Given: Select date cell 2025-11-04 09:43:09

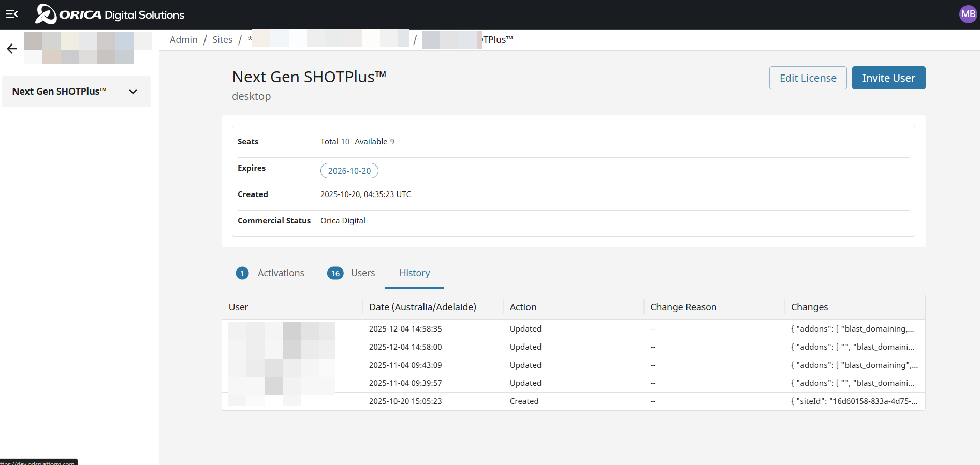Looking at the screenshot, I should [405, 365].
